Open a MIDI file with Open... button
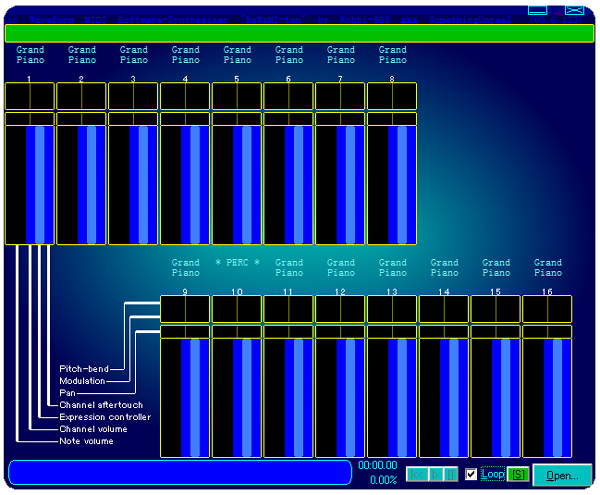600x495 pixels. click(562, 475)
